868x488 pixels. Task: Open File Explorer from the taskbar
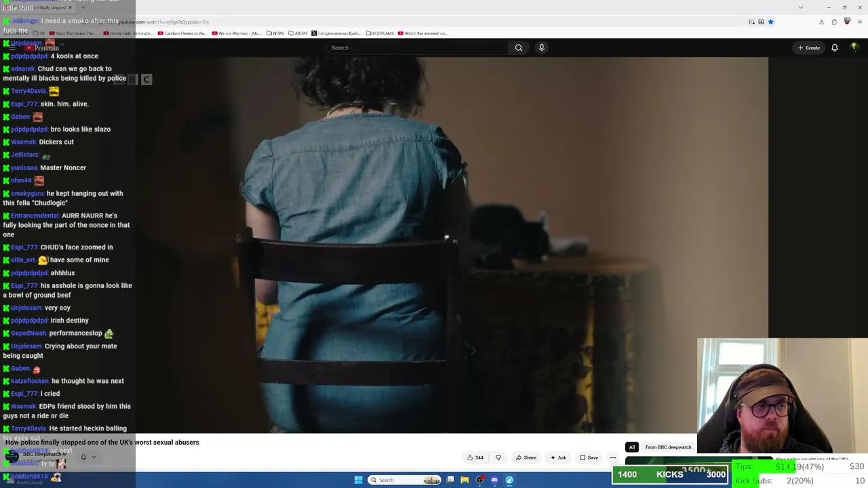pos(465,480)
